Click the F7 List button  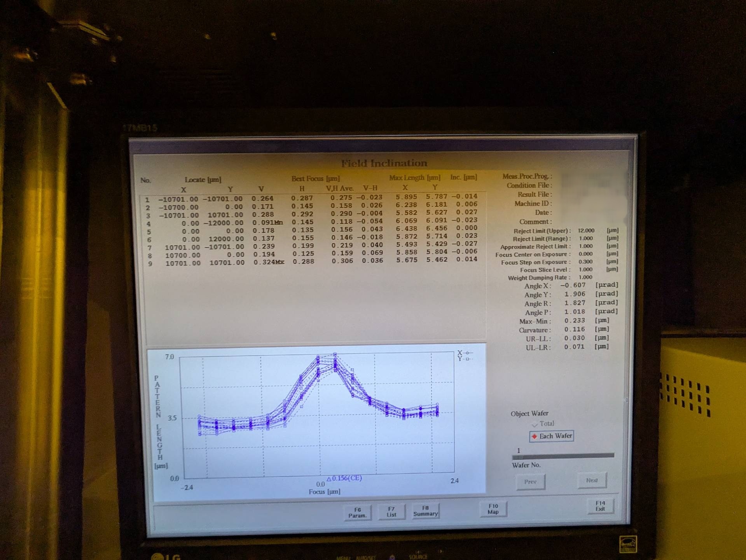[x=391, y=511]
